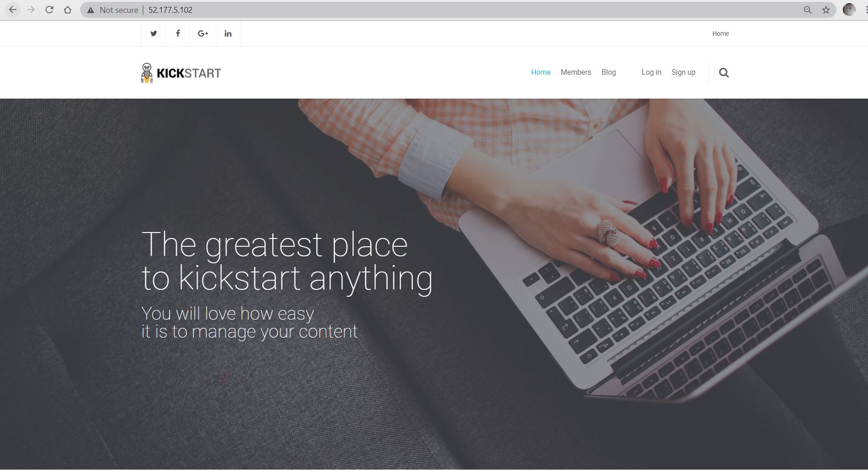868x471 pixels.
Task: Open the Members page
Action: click(x=576, y=72)
